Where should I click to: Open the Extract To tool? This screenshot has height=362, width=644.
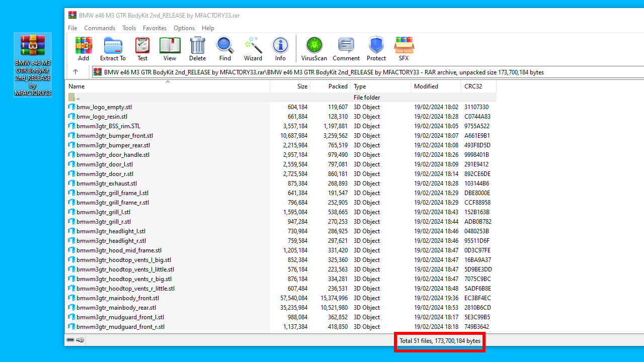pyautogui.click(x=113, y=49)
